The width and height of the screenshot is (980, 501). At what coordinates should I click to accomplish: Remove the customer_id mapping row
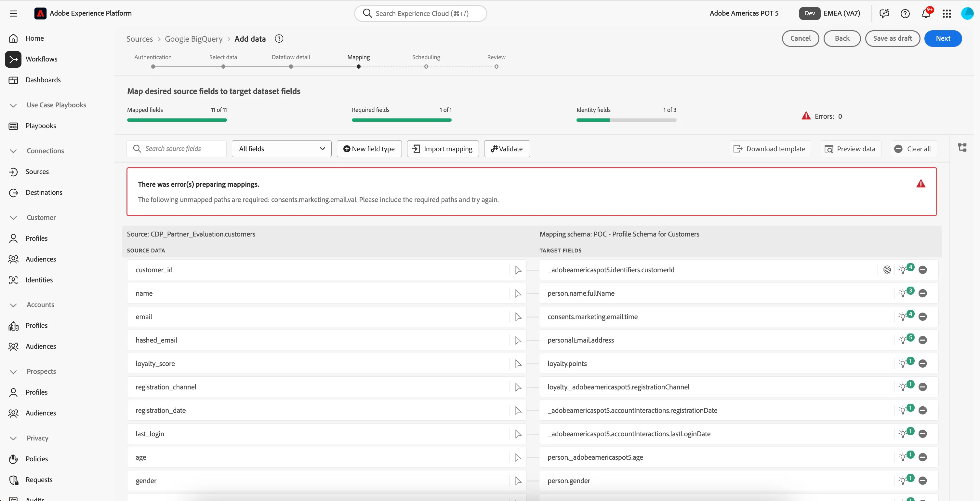coord(922,270)
